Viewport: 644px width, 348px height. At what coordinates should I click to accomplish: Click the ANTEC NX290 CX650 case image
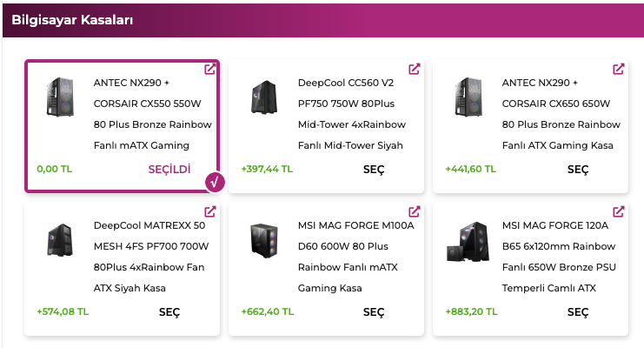tap(468, 97)
